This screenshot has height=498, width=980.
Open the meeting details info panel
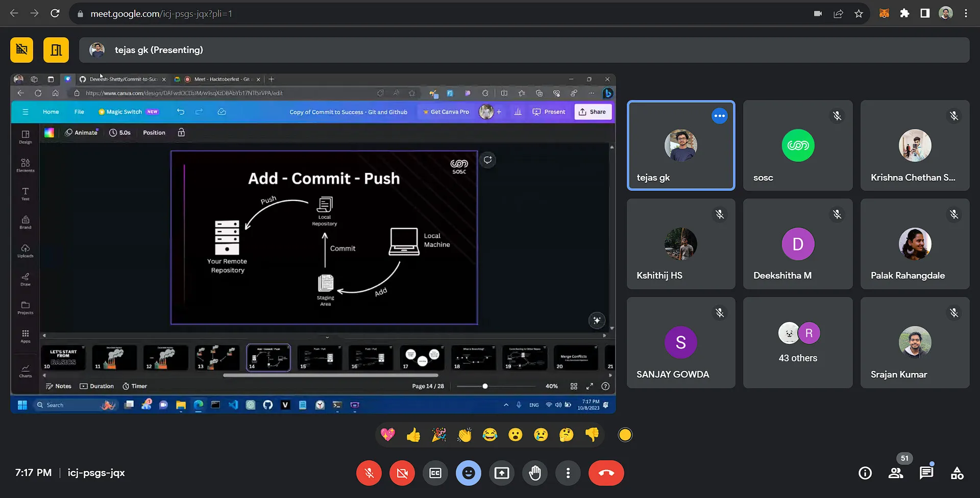(x=865, y=473)
